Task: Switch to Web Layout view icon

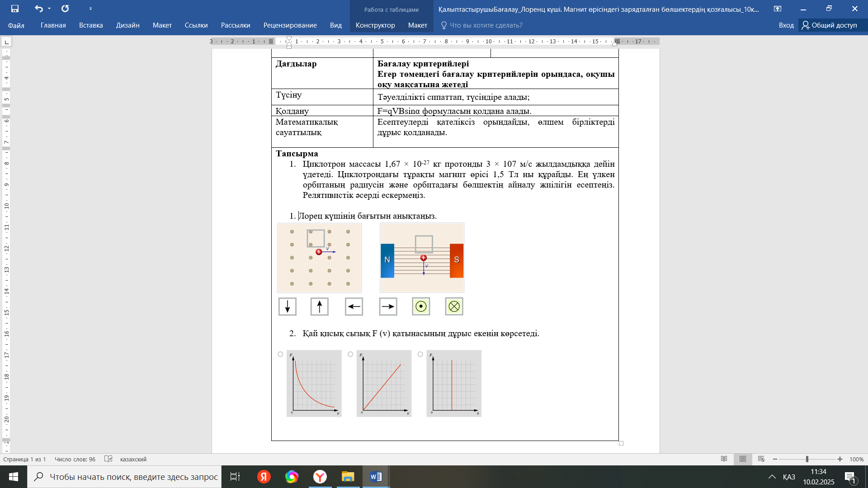Action: [761, 459]
